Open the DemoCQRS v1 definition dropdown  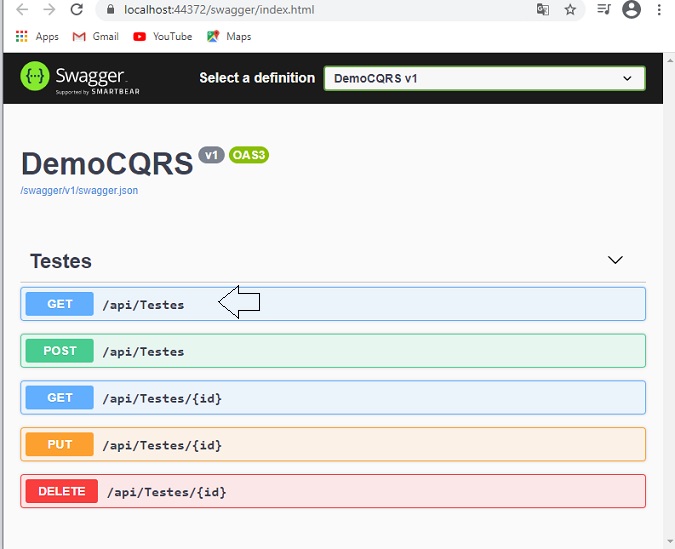(484, 78)
